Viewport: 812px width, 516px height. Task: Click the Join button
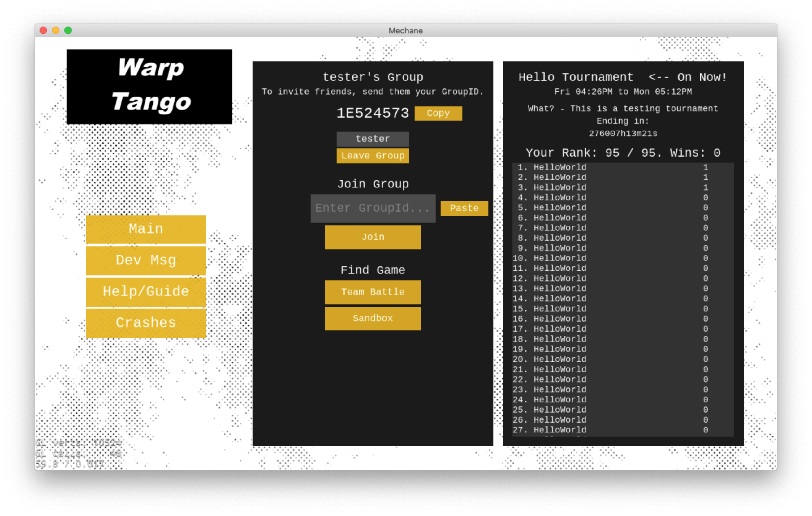coord(373,237)
